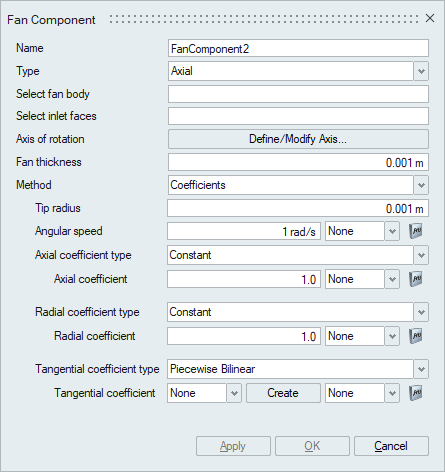This screenshot has width=445, height=472.
Task: Click the Select inlet faces field
Action: pyautogui.click(x=298, y=116)
